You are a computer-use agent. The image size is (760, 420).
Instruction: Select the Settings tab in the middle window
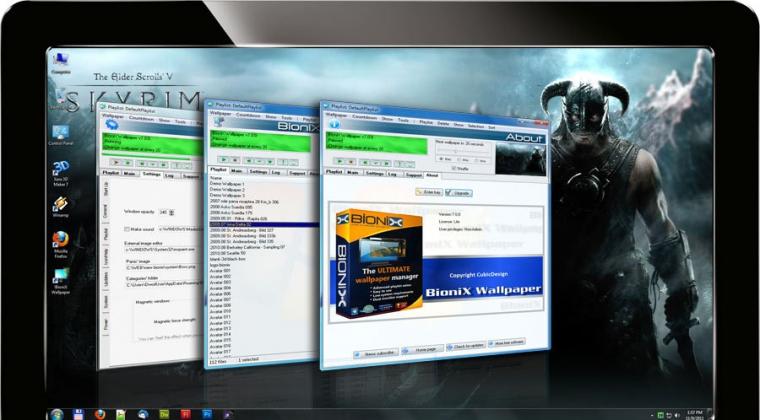(x=258, y=171)
